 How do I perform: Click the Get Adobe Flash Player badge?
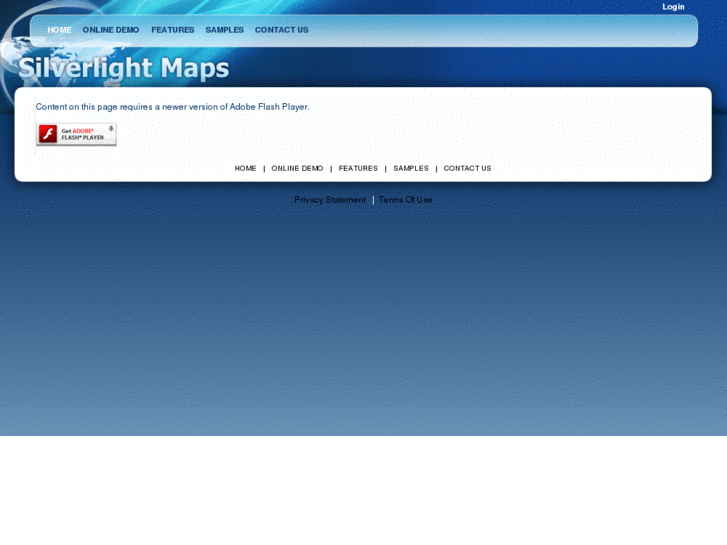tap(77, 135)
